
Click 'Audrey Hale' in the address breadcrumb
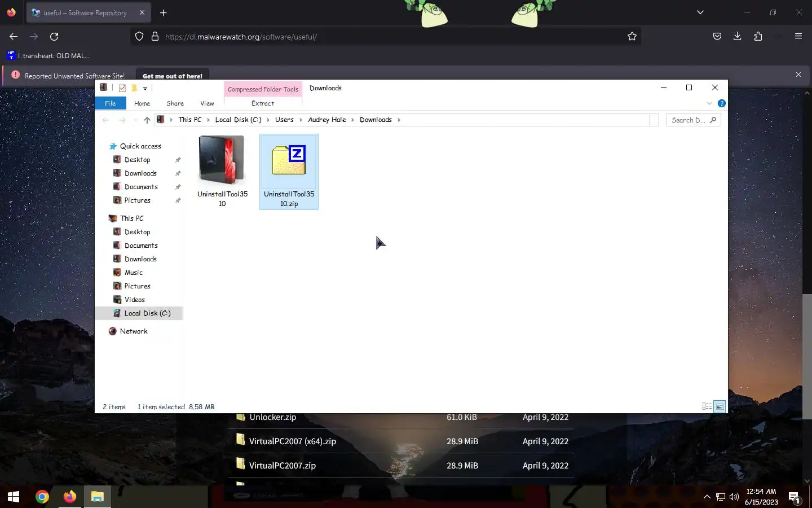pyautogui.click(x=327, y=120)
